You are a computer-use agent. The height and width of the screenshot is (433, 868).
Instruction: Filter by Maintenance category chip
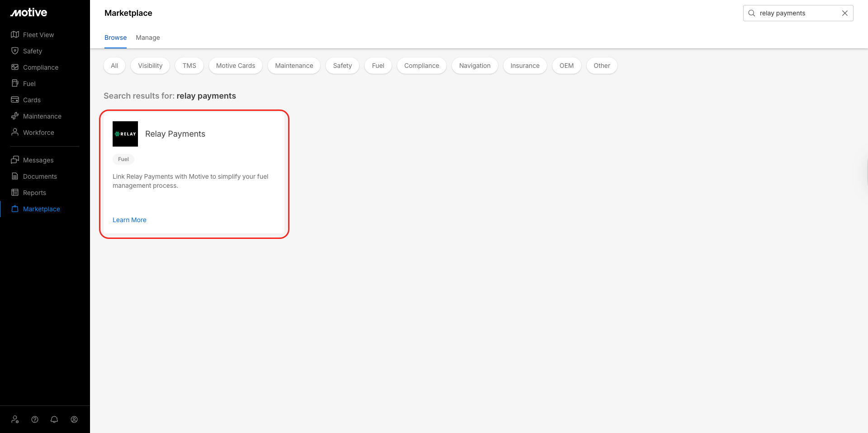click(294, 66)
